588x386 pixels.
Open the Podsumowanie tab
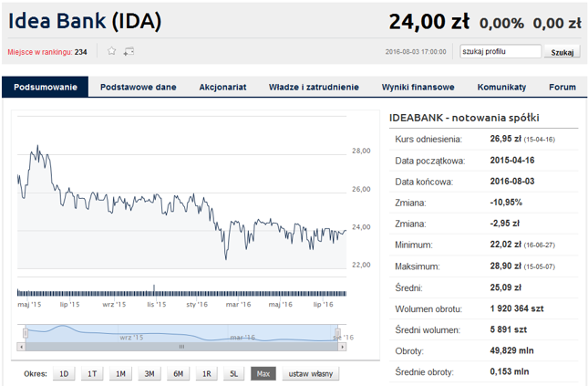coord(46,87)
